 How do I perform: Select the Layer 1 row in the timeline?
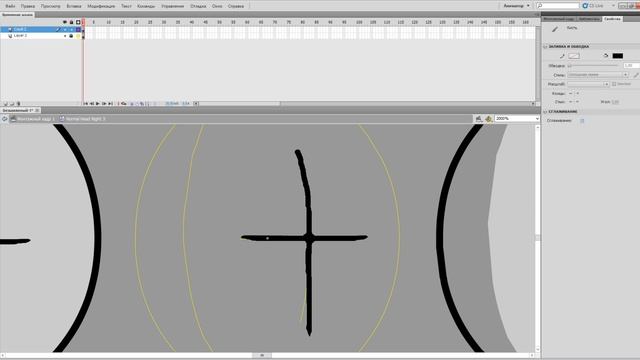pos(41,29)
